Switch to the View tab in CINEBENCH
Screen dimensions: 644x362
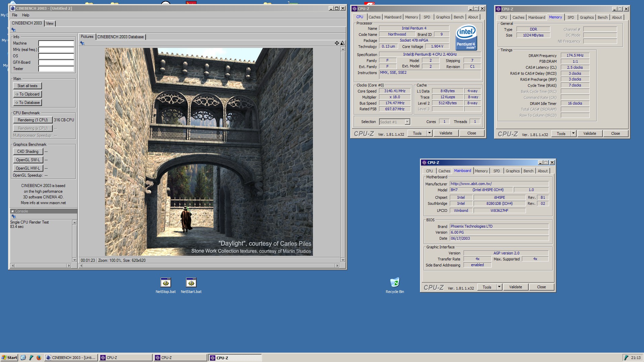click(50, 23)
